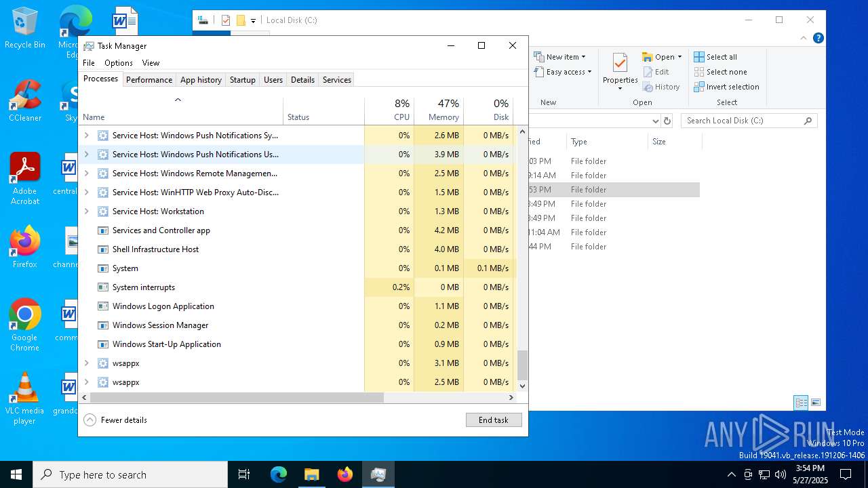
Task: Click the Windows Start-Up Application icon
Action: pos(103,344)
